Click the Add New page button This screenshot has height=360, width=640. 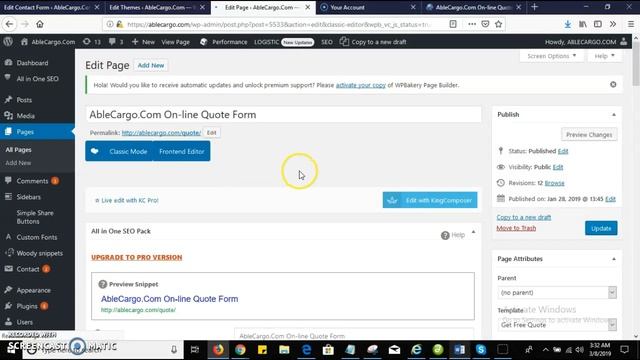(151, 65)
